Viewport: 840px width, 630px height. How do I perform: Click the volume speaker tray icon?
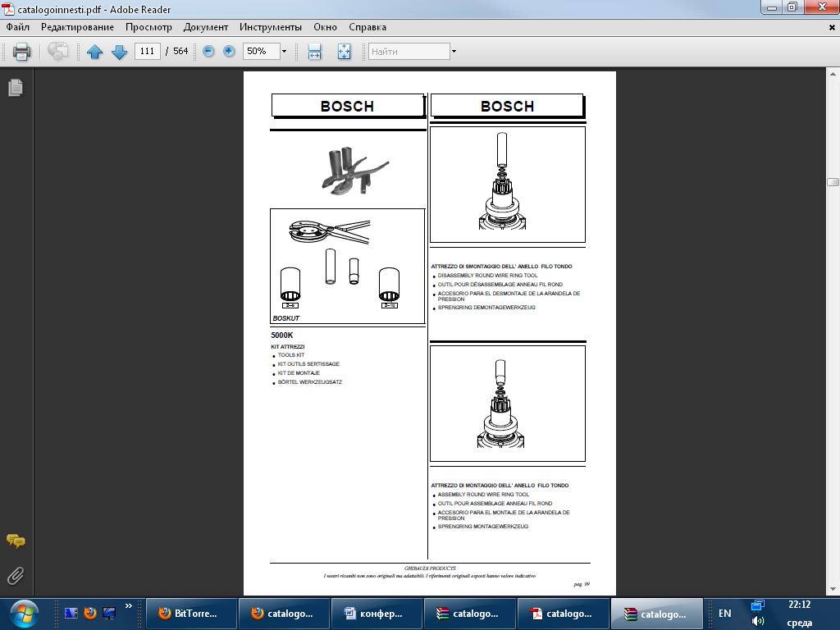click(757, 622)
